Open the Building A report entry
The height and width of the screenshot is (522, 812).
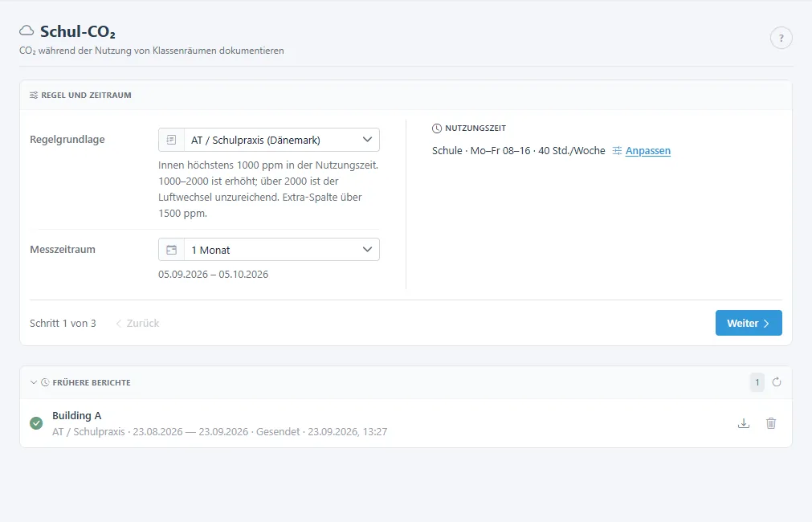[x=406, y=423]
